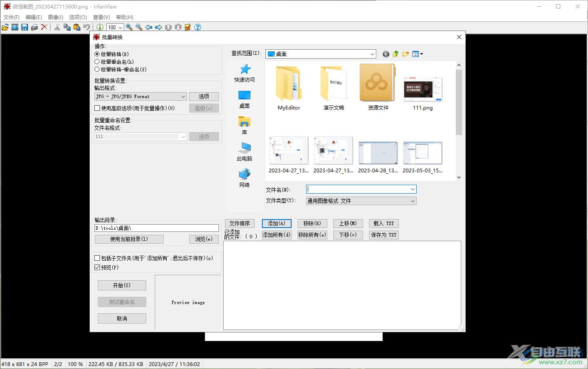Image resolution: width=588 pixels, height=369 pixels.
Task: Click the 文件排序 button
Action: coord(240,223)
